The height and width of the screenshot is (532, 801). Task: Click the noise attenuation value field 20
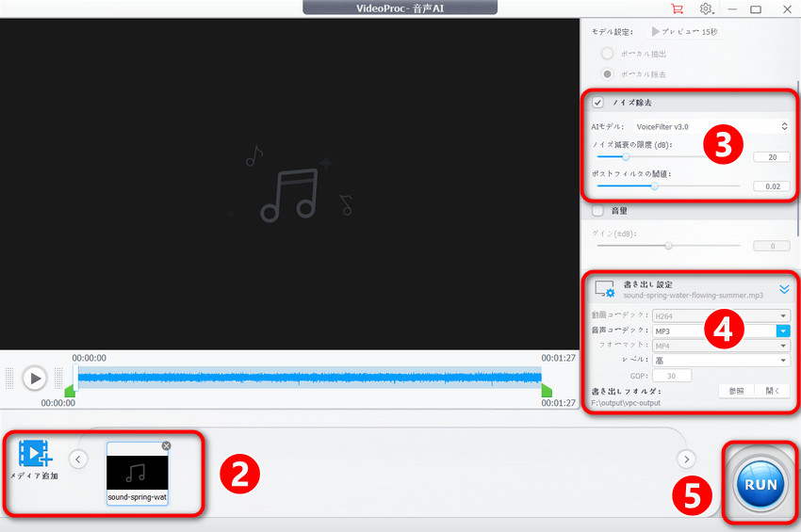pos(772,157)
